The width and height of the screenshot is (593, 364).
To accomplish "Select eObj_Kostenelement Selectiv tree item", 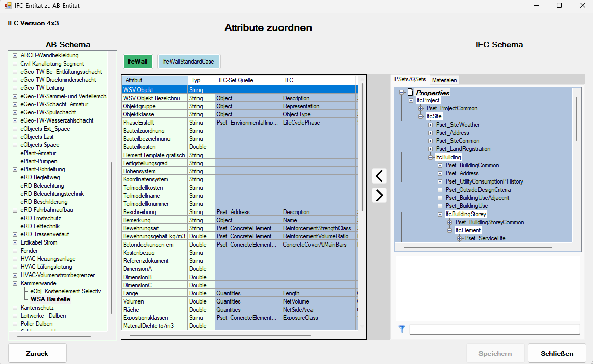I will click(x=66, y=291).
